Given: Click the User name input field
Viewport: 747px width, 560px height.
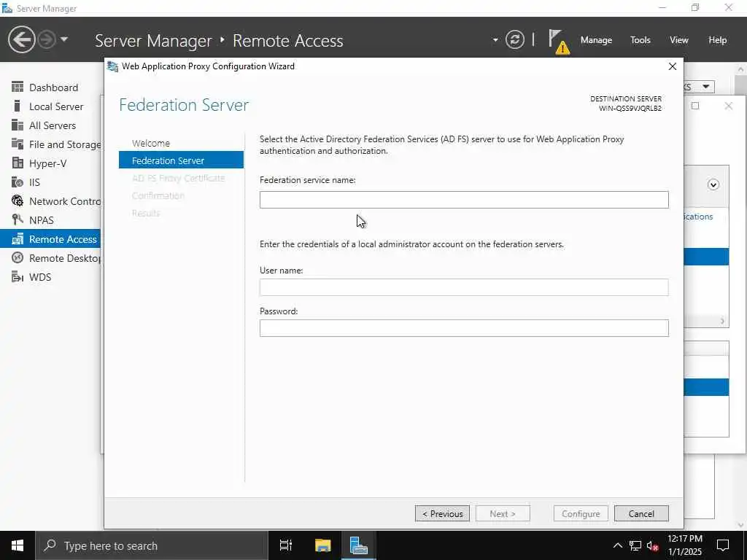Looking at the screenshot, I should coord(463,287).
